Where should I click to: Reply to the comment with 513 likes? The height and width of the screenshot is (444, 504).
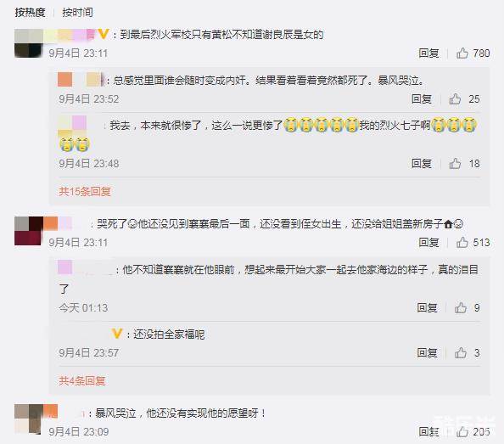(428, 243)
